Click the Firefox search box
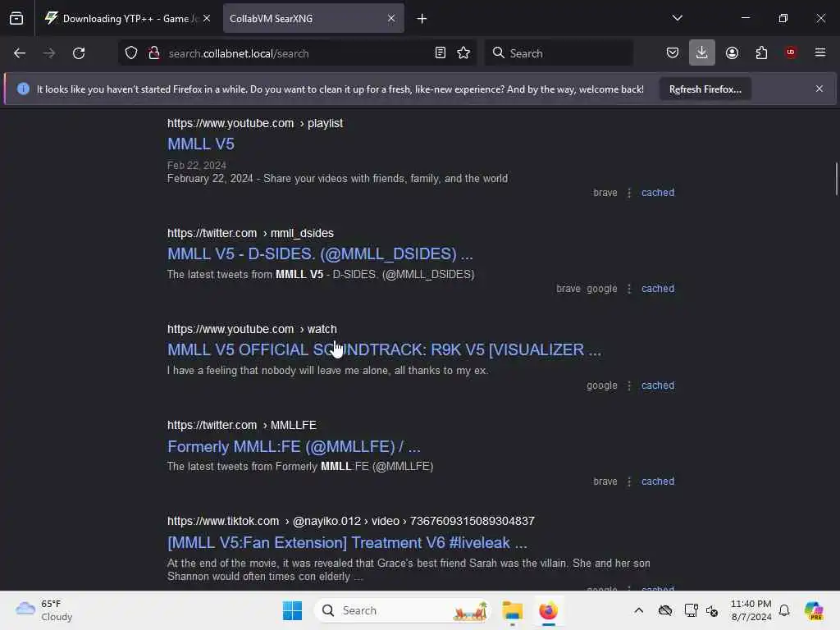Viewport: 840px width, 630px height. (x=559, y=53)
